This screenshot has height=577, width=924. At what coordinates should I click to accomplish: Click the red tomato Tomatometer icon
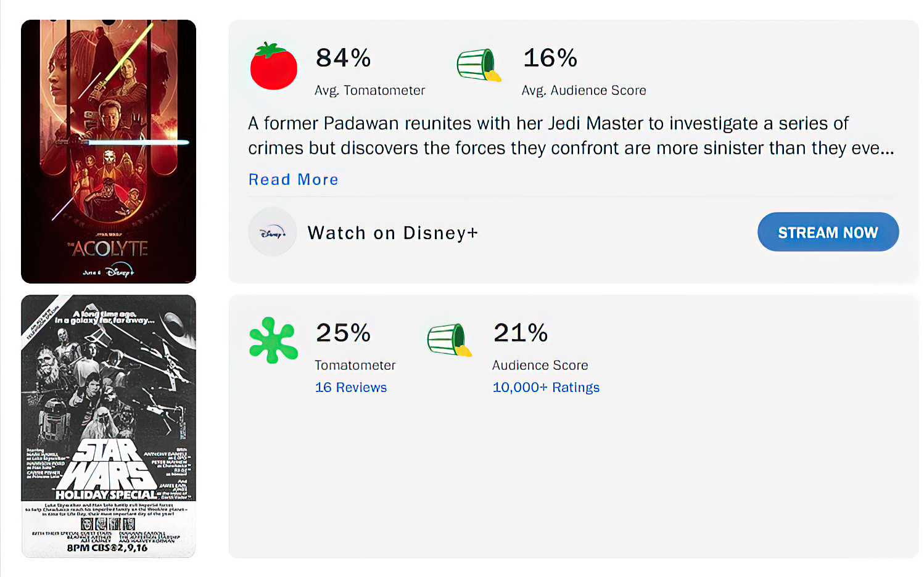click(x=273, y=67)
